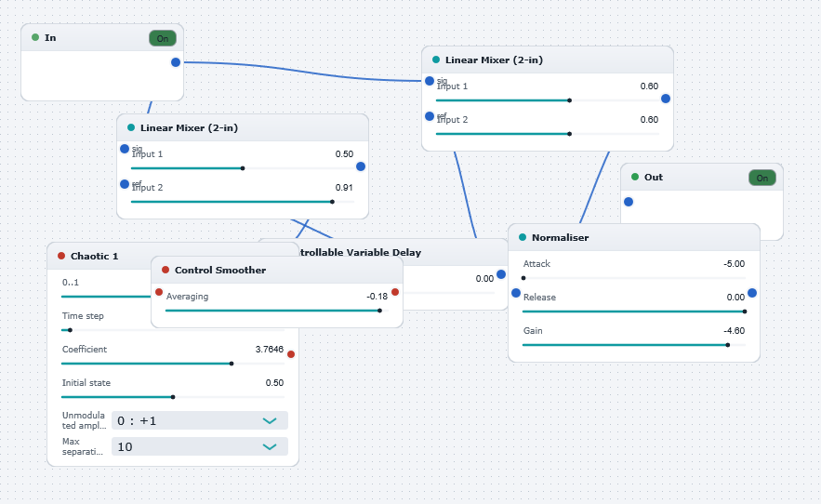821x504 pixels.
Task: Click the Input 2 value 0.91
Action: [x=344, y=188]
